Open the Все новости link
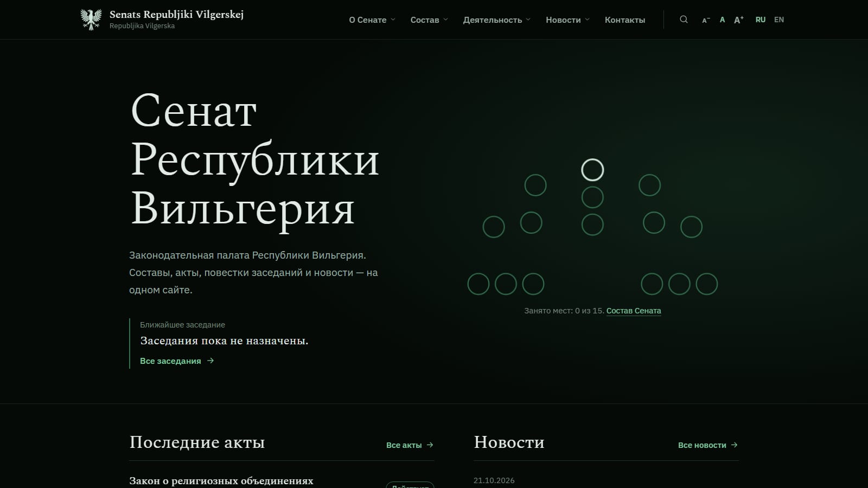 pos(702,445)
